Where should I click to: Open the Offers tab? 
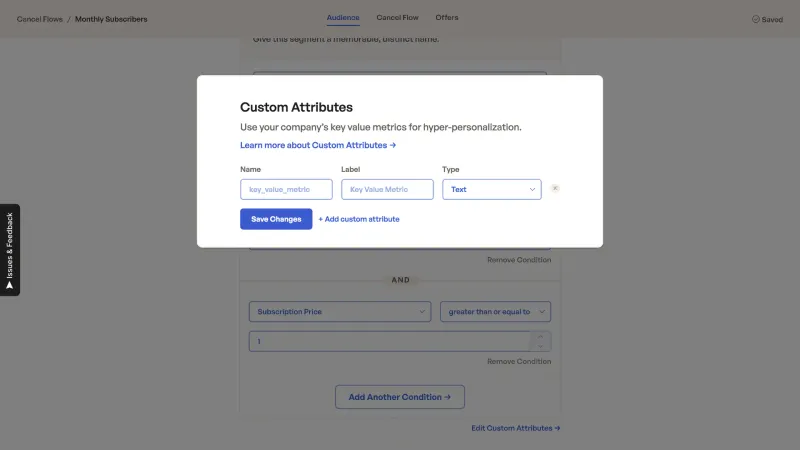[447, 17]
